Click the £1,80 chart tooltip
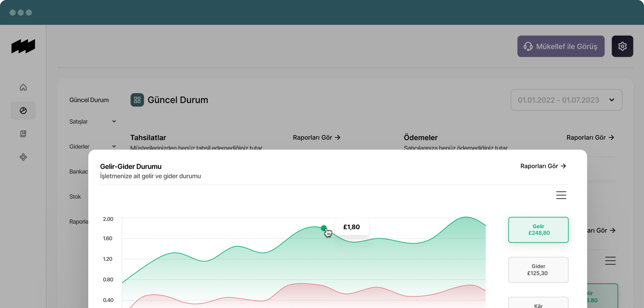Image resolution: width=644 pixels, height=308 pixels. 352,227
